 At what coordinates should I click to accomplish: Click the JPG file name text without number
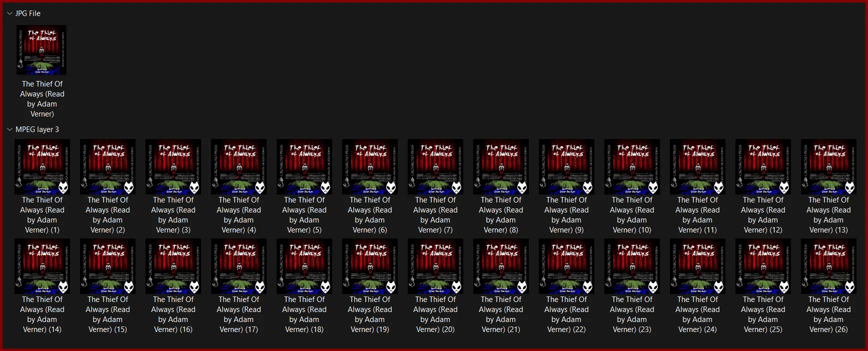click(x=42, y=99)
